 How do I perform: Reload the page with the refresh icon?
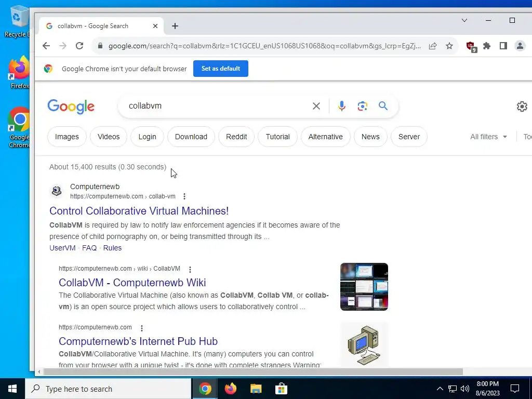point(79,46)
